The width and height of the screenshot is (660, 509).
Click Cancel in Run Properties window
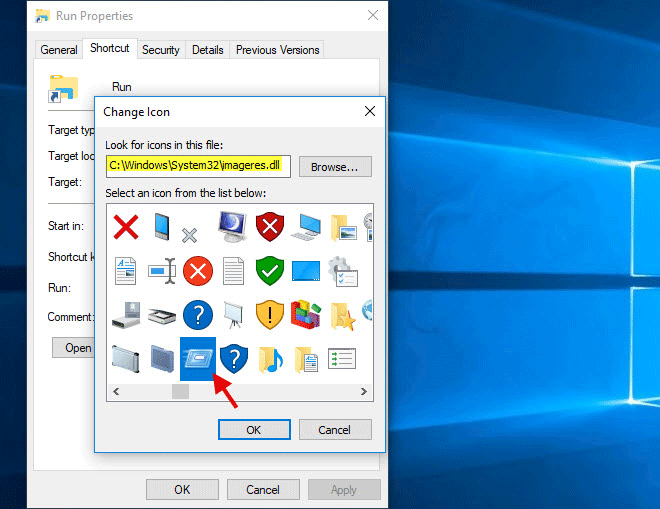[263, 489]
